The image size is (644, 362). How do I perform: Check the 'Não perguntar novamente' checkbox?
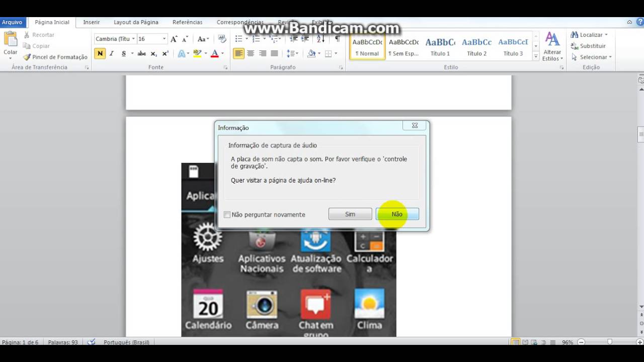(227, 215)
